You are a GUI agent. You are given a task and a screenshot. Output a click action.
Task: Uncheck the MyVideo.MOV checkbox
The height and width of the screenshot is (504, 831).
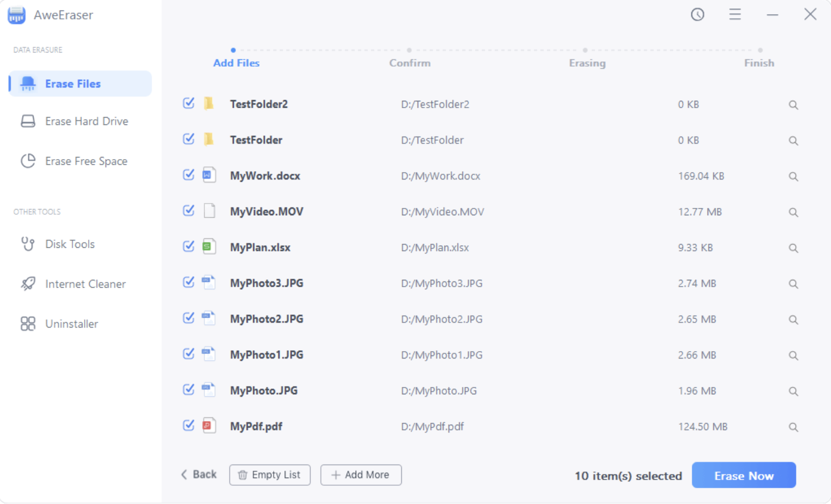[x=189, y=210]
